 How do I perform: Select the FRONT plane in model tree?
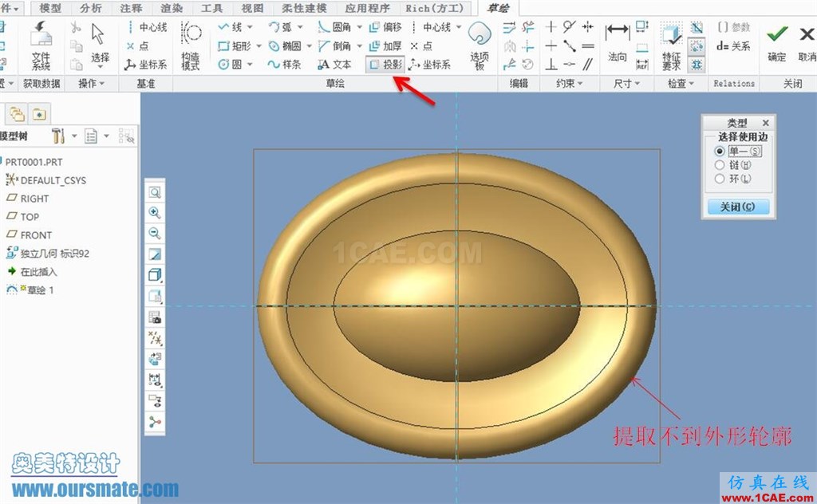30,234
